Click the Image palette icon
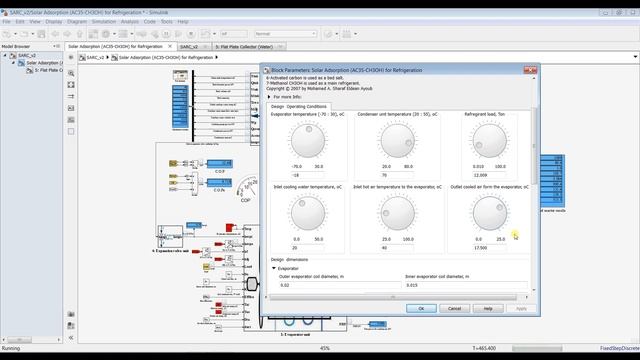Image resolution: width=640 pixels, height=360 pixels. pyautogui.click(x=71, y=120)
